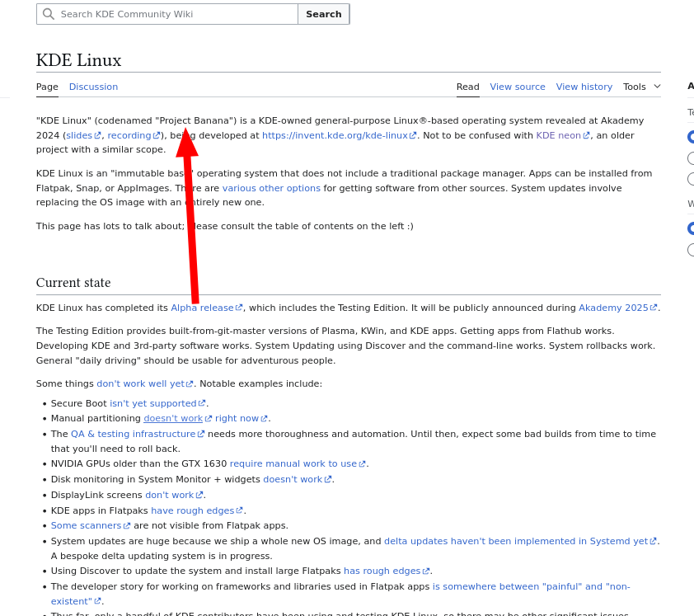Open the invent.kde.org/kde-linux link
694x616 pixels.
[x=339, y=135]
